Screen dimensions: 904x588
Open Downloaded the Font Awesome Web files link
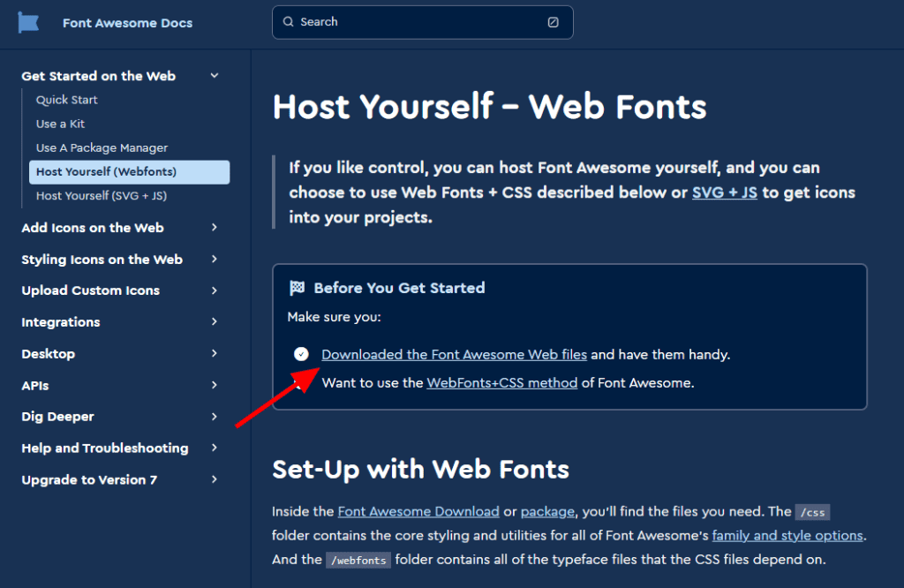[454, 354]
